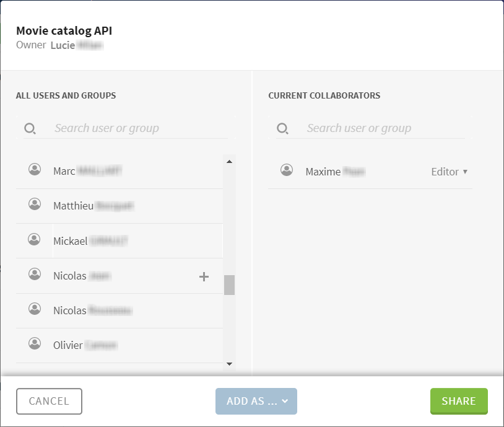Click the plus icon to add Nicolas
504x427 pixels.
(204, 276)
